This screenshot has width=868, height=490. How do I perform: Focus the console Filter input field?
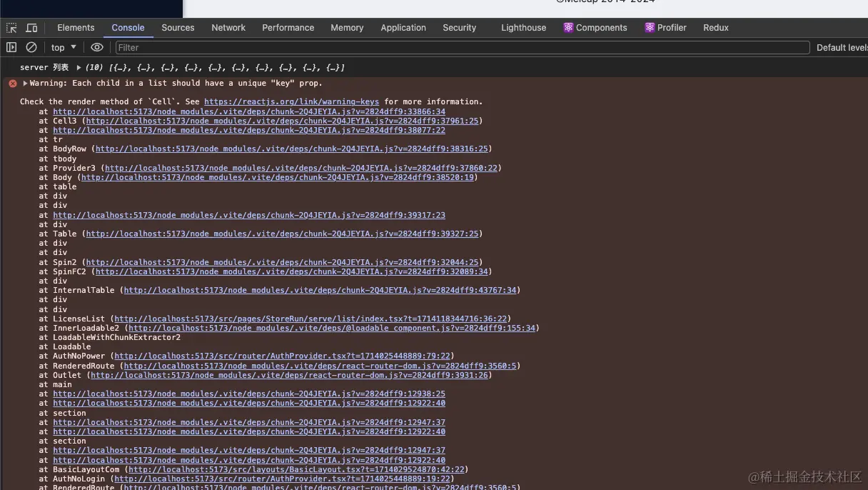pyautogui.click(x=462, y=47)
